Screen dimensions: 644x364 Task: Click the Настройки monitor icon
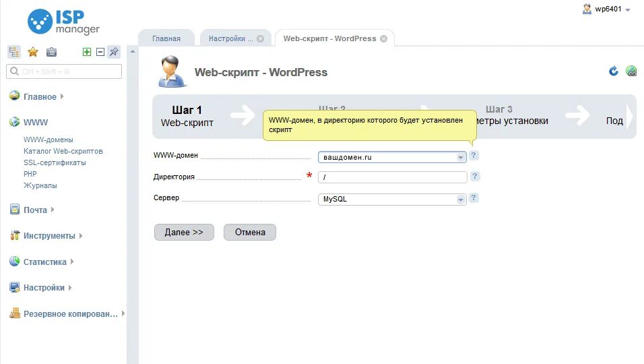[14, 287]
